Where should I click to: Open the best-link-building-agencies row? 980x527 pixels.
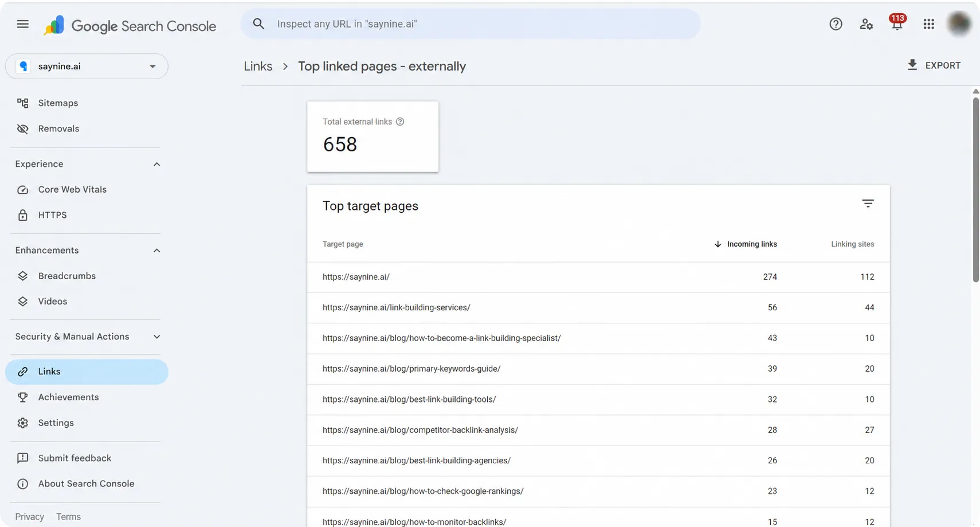point(598,460)
